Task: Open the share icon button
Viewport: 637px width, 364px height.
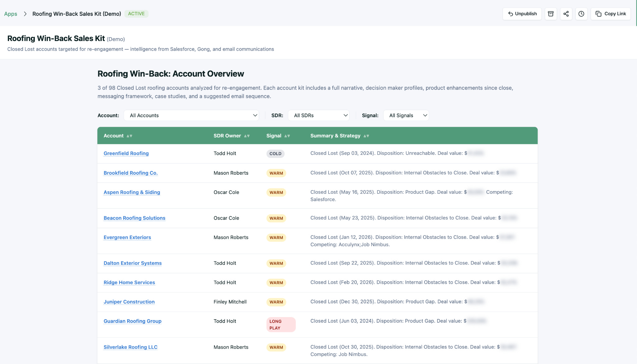Action: click(566, 14)
